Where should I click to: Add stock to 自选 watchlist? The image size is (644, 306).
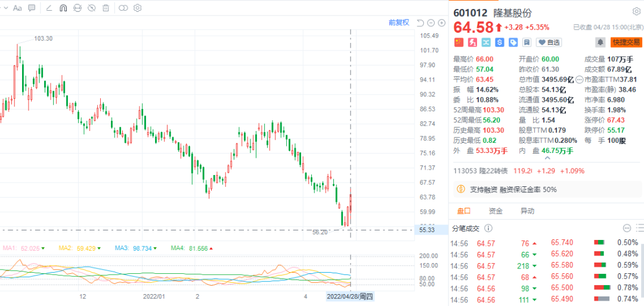point(549,42)
